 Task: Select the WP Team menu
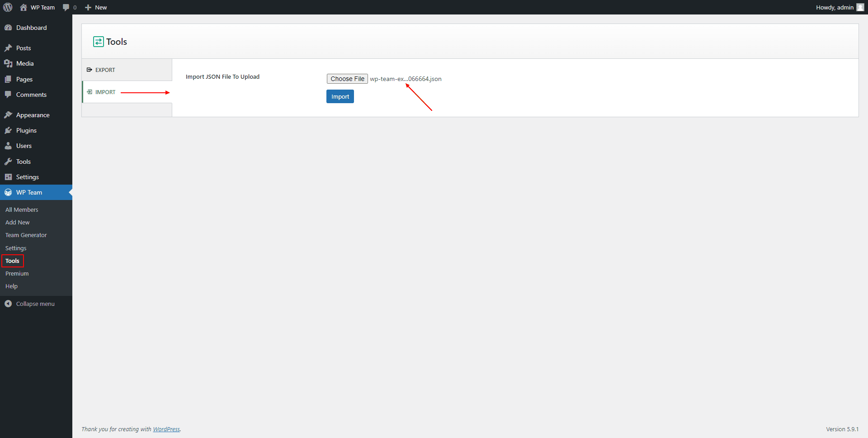point(36,192)
